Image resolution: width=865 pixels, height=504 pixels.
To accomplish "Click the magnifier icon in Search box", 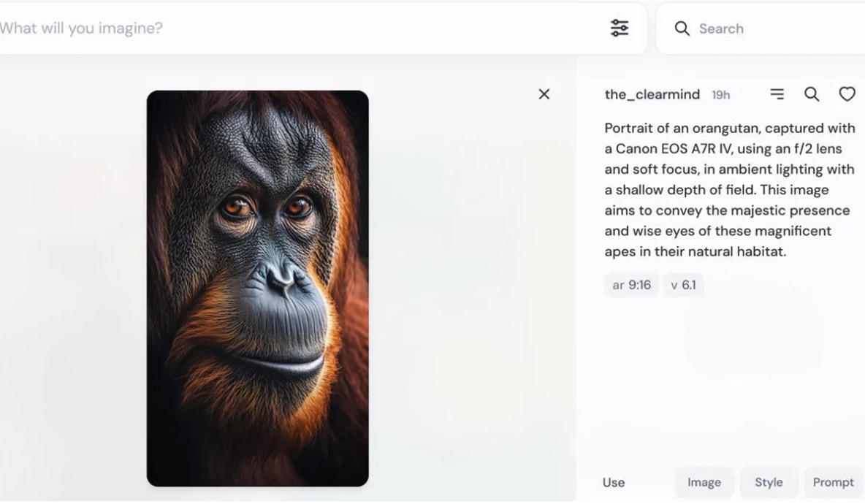I will (x=682, y=28).
